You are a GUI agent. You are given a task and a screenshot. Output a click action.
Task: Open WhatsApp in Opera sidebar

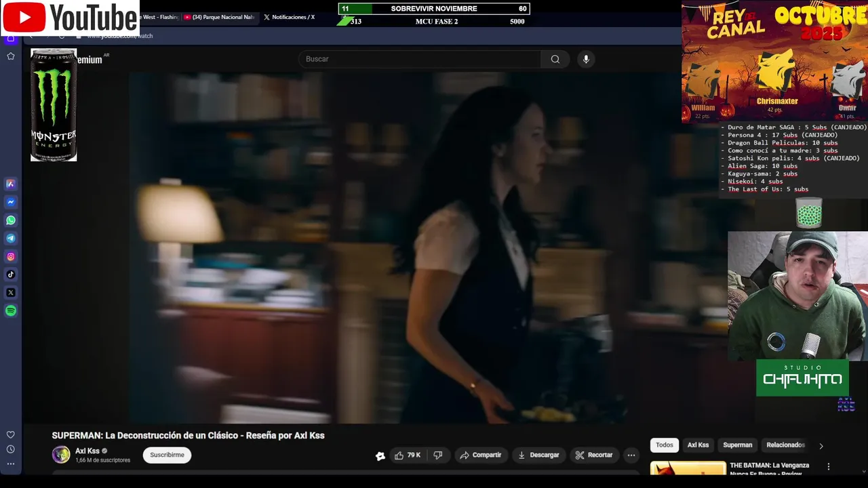[x=11, y=220]
